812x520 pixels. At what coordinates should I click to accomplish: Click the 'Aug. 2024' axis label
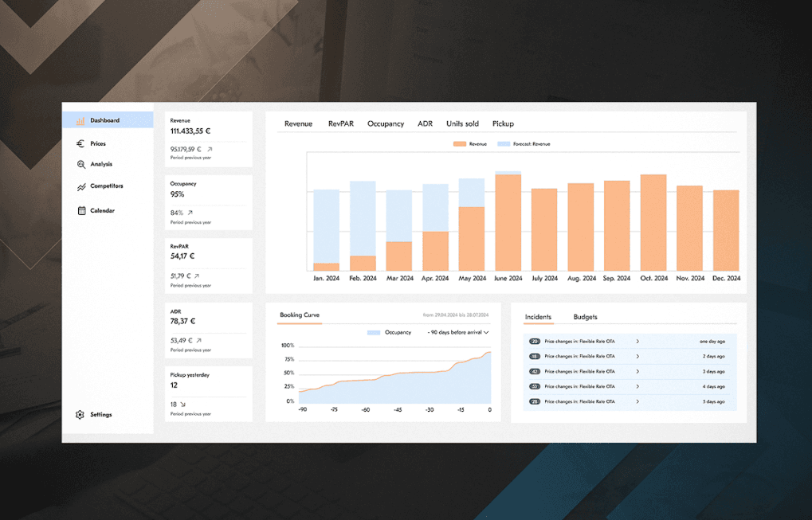tap(582, 279)
